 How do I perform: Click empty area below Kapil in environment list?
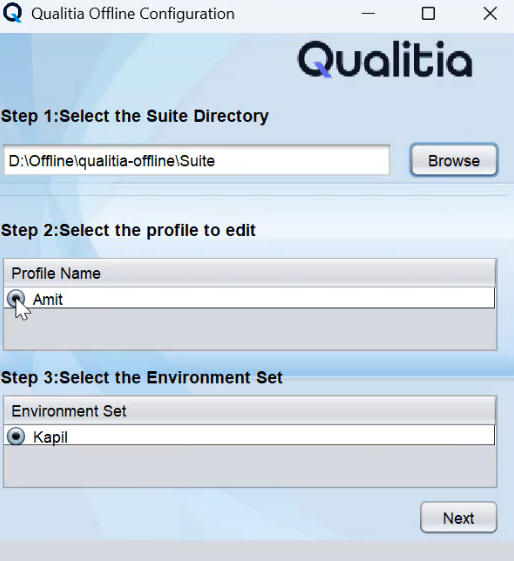pos(250,466)
